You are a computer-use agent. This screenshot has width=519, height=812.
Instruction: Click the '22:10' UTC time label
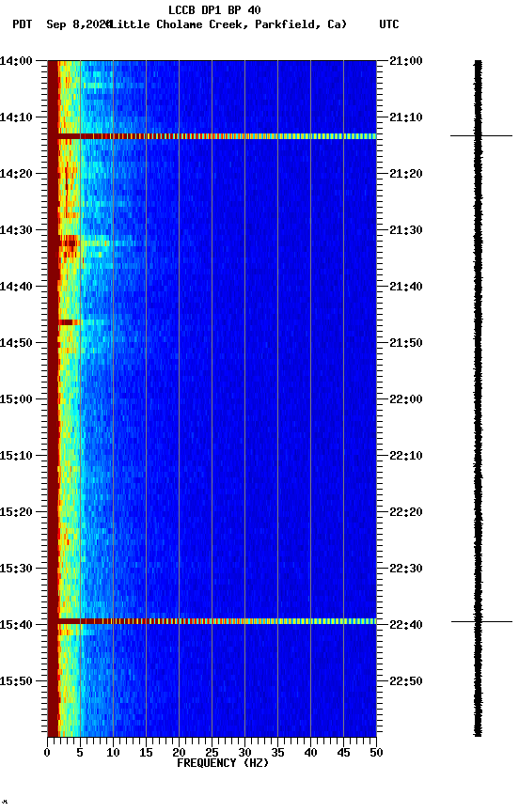[x=406, y=456]
